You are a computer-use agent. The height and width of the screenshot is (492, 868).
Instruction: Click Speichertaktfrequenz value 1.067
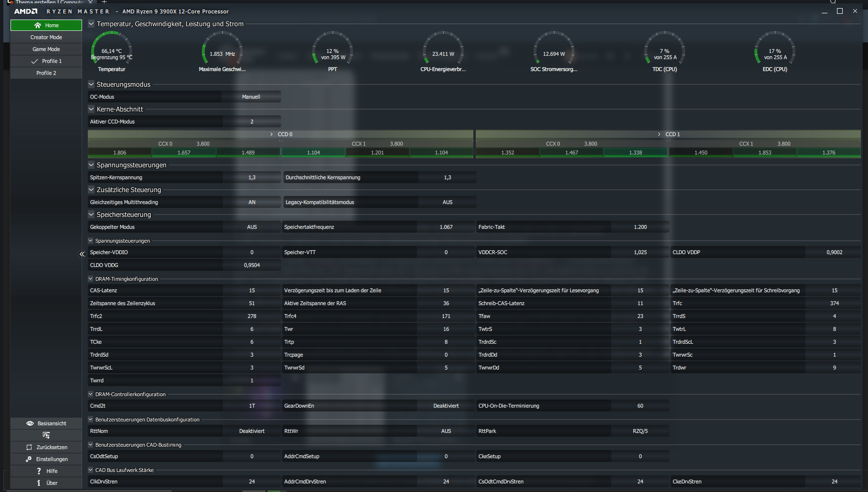(446, 227)
